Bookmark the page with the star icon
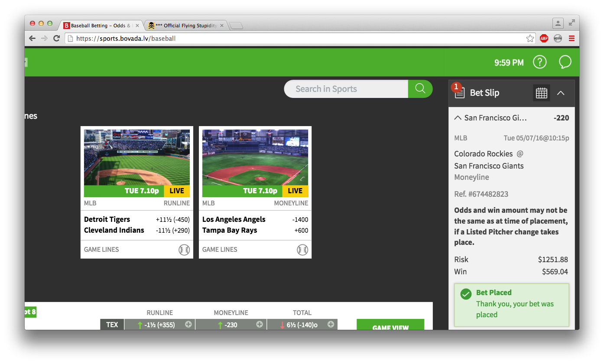The height and width of the screenshot is (364, 604). (x=530, y=39)
